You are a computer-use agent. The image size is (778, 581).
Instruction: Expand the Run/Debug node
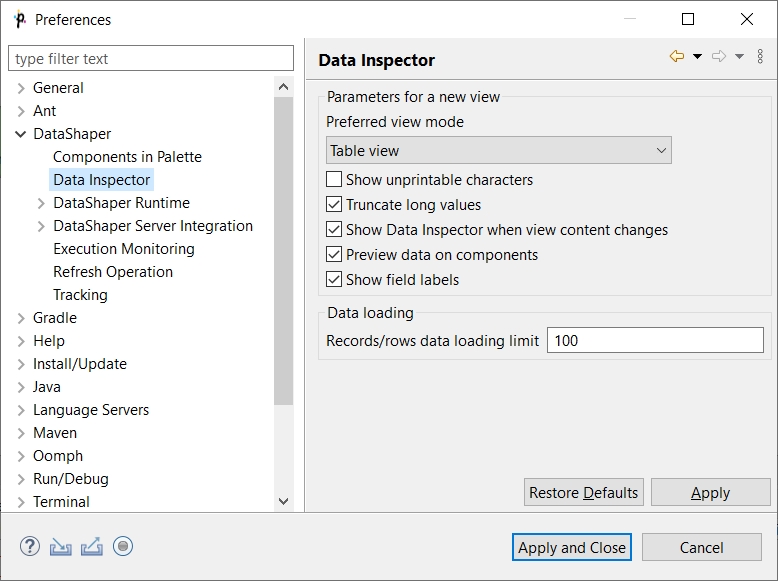click(21, 479)
